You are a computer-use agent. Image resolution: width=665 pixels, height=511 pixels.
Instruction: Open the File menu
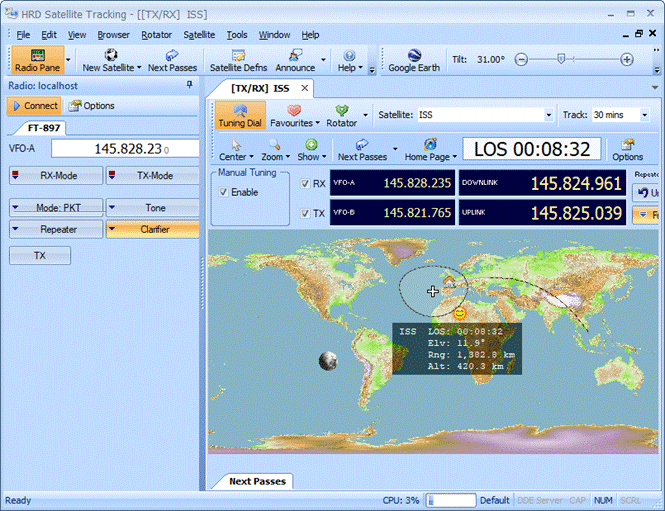(23, 35)
